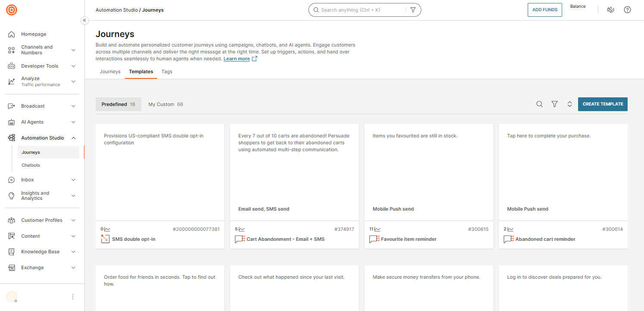Viewport: 644px width, 311px height.
Task: Expand the Channels and Numbers section
Action: 73,50
